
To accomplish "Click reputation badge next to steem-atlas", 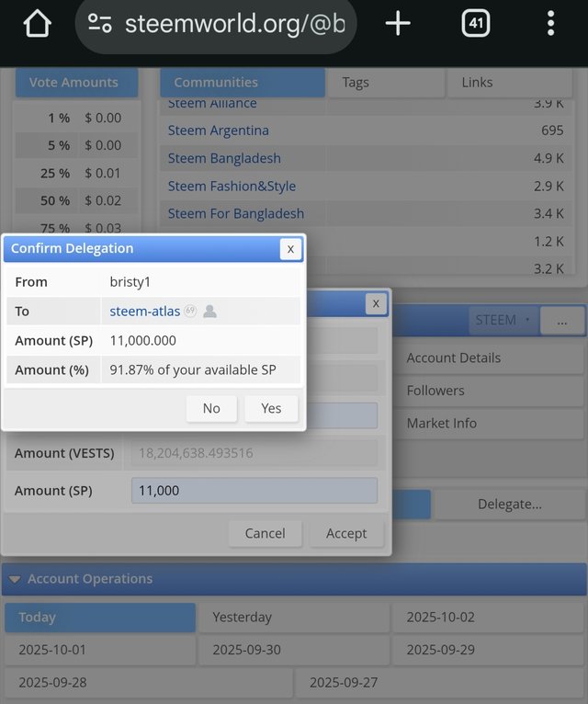I will click(x=190, y=311).
